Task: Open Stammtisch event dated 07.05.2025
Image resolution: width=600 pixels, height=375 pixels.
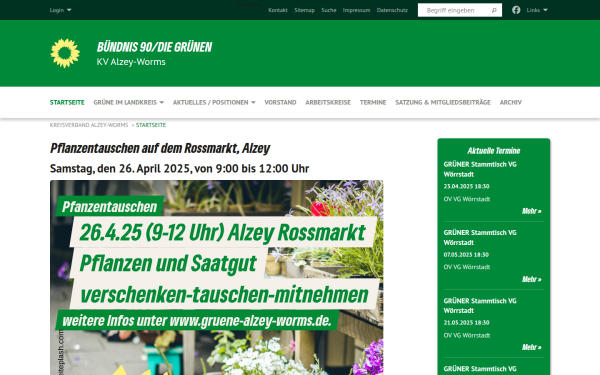Action: pos(480,237)
